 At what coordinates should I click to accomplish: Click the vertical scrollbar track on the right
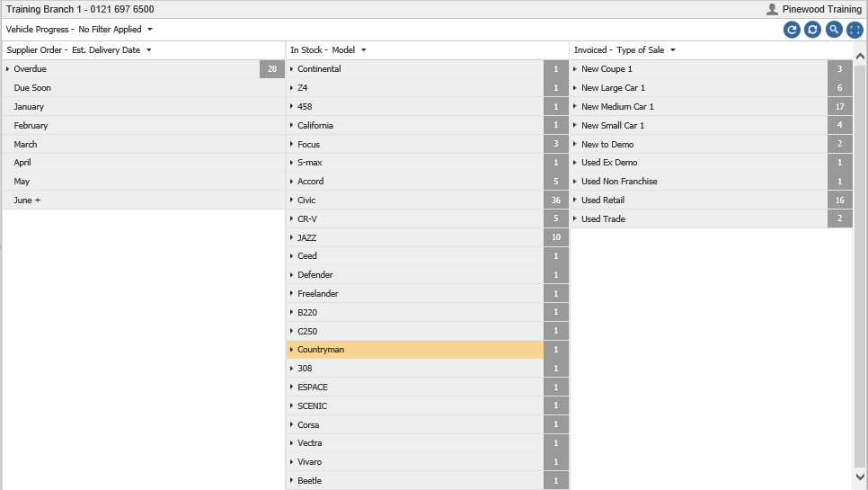pos(860,266)
